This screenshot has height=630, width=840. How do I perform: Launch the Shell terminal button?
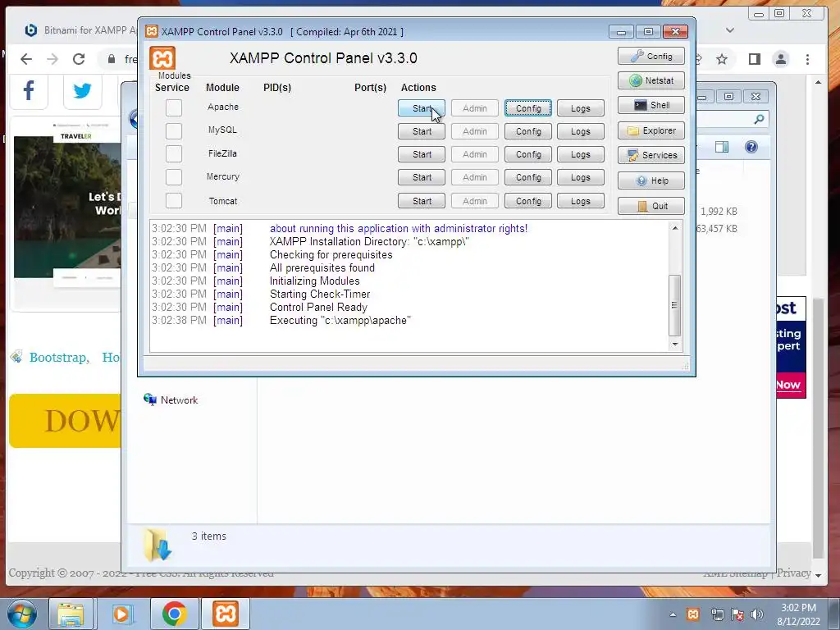(x=651, y=105)
